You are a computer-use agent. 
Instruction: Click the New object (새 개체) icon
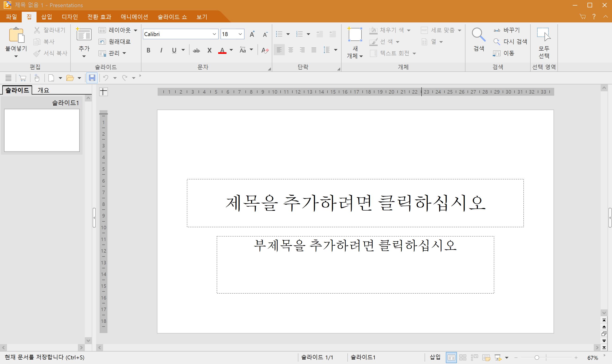pos(355,34)
